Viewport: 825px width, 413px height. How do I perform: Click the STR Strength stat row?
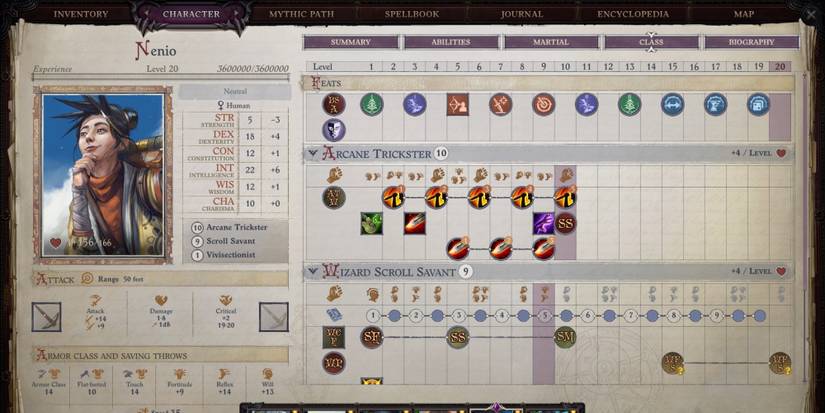236,120
